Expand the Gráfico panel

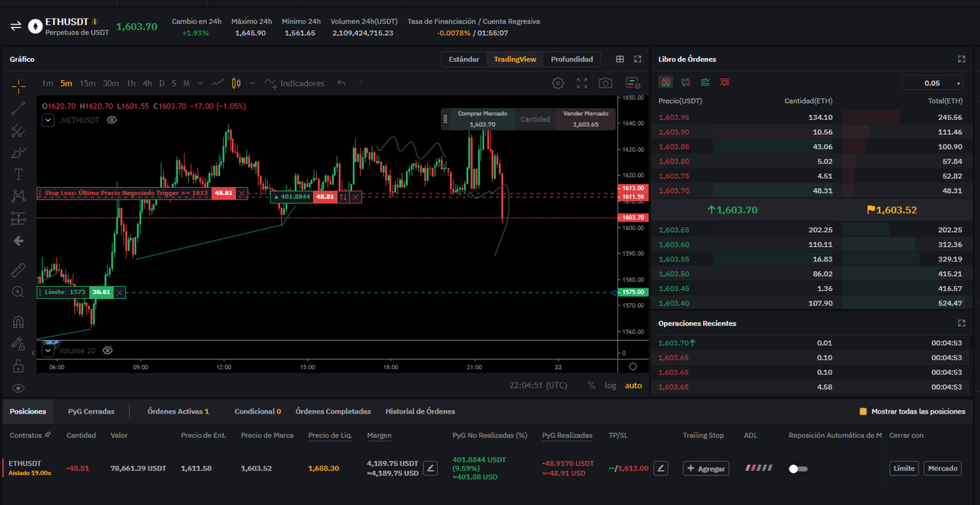click(x=638, y=59)
